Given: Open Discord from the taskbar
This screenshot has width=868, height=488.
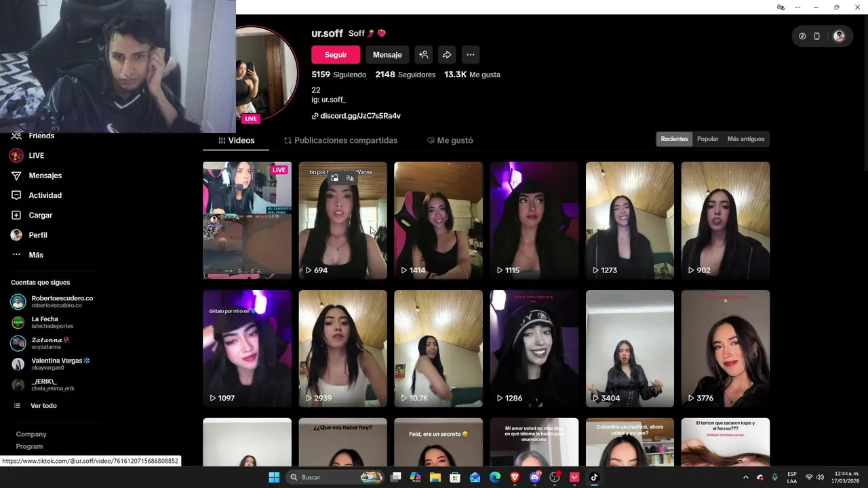Looking at the screenshot, I should tap(535, 477).
